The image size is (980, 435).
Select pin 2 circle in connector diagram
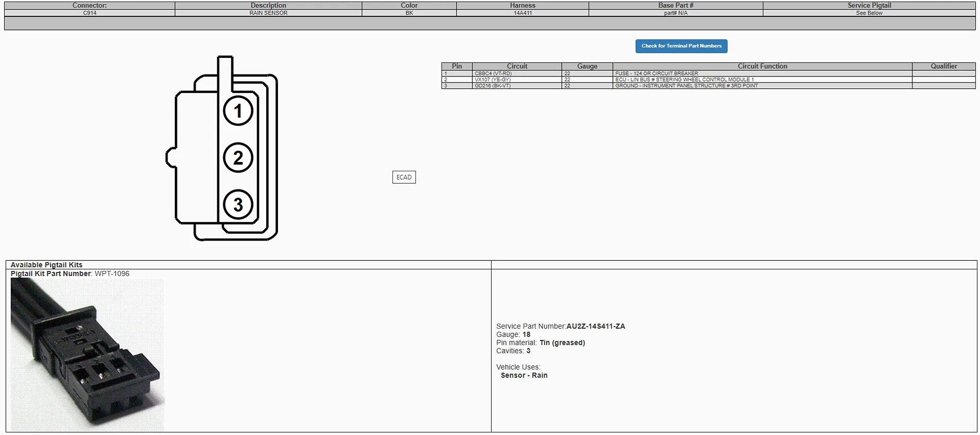tap(238, 157)
